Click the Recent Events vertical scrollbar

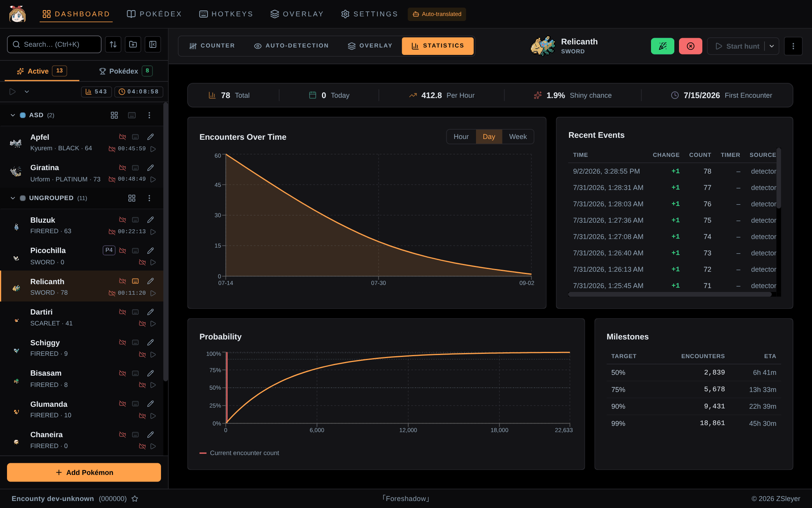pyautogui.click(x=779, y=178)
